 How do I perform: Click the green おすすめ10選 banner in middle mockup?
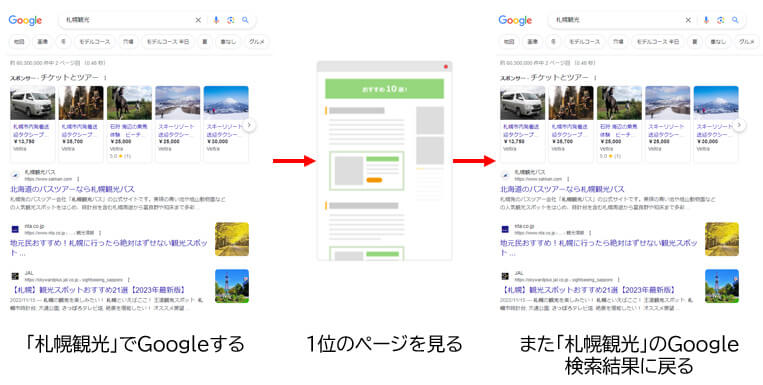pos(384,89)
